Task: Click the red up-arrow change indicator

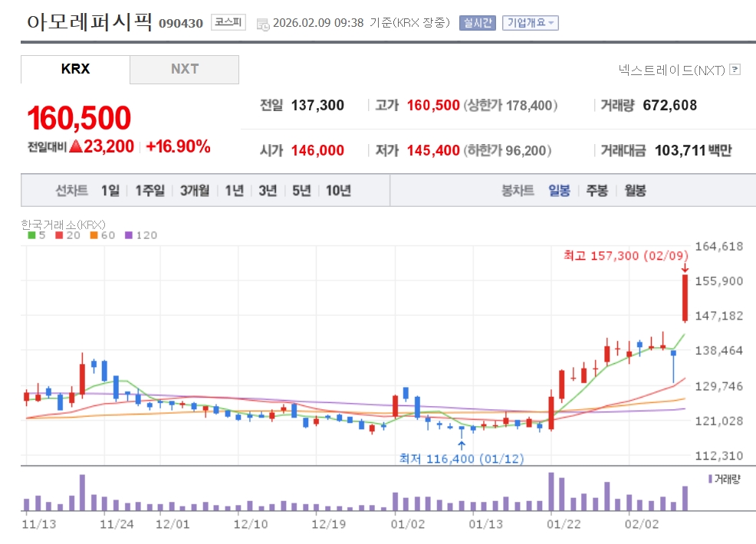Action: pos(75,146)
